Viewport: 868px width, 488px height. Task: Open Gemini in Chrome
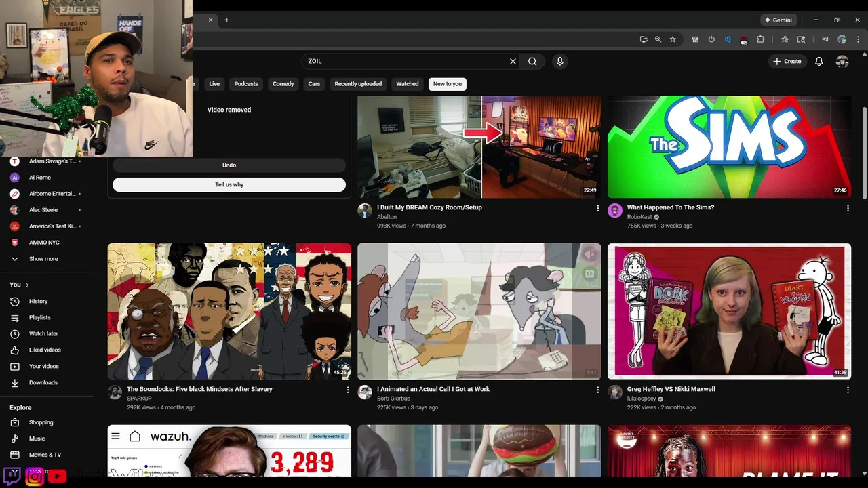point(778,20)
